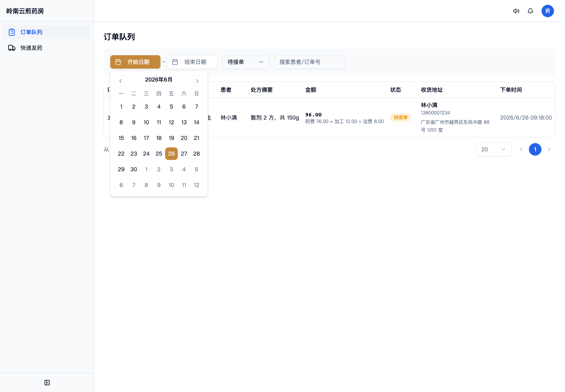Click the 收货地址 column header
Screen dimensions: 565x392
(x=432, y=90)
